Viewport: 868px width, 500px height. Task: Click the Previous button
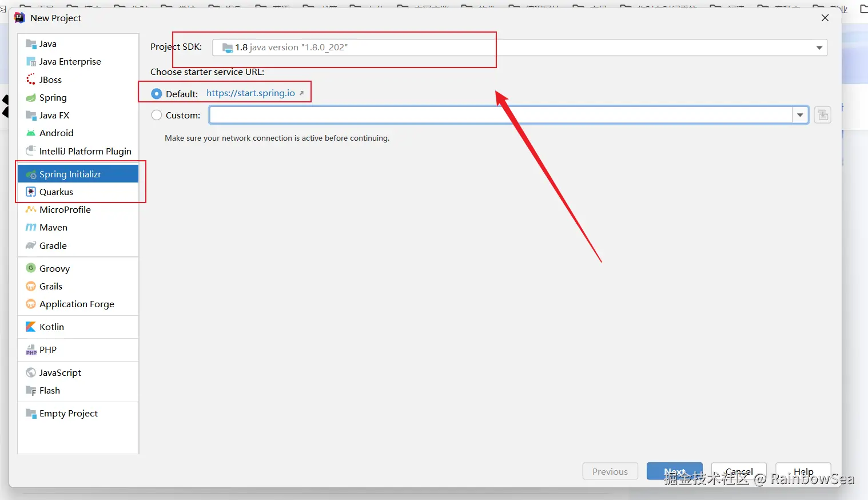pyautogui.click(x=610, y=471)
